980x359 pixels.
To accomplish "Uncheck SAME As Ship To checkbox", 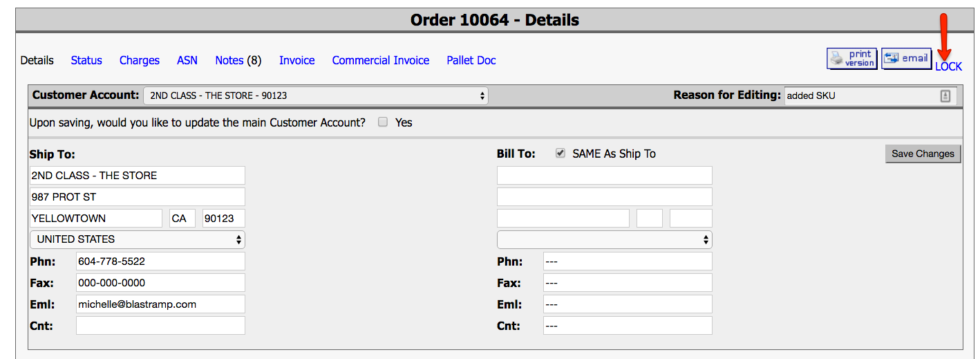I will (560, 154).
